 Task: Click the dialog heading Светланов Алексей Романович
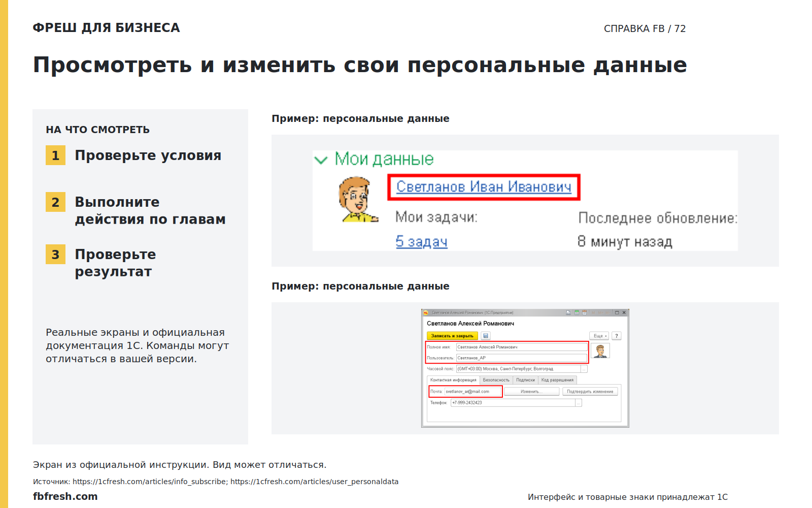coord(470,324)
